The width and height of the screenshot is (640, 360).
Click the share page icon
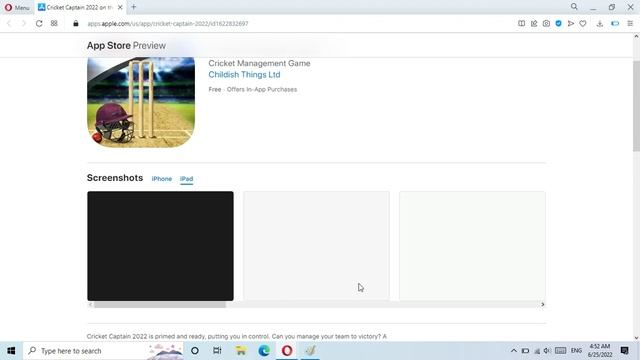point(534,24)
